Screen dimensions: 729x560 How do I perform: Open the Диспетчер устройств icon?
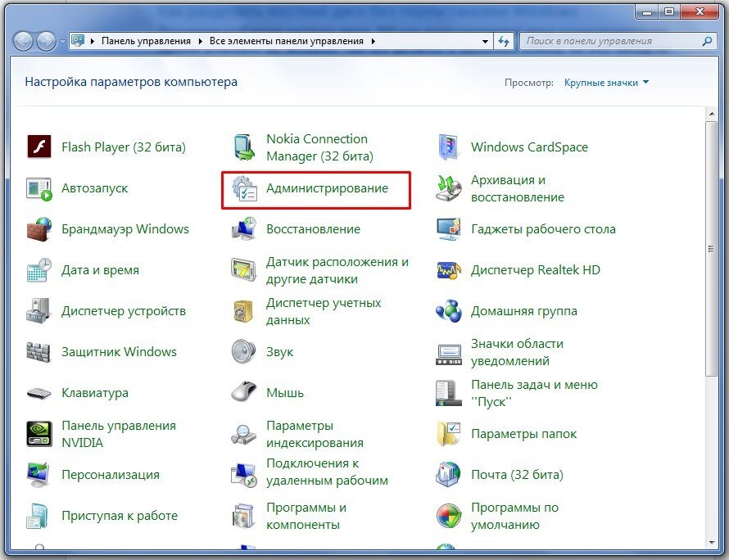coord(39,311)
